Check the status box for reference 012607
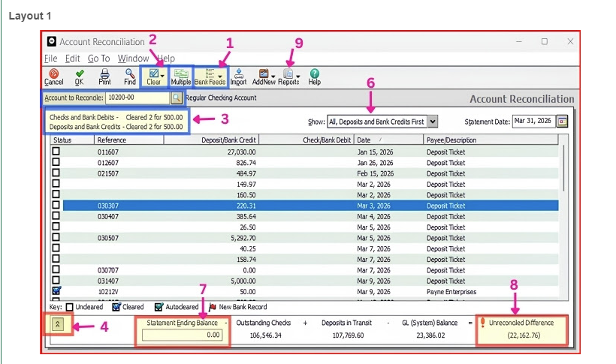This screenshot has width=616, height=364. (x=56, y=162)
